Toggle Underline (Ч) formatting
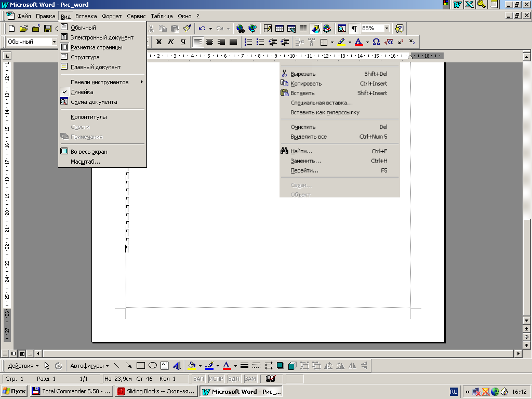The width and height of the screenshot is (532, 399). point(183,42)
